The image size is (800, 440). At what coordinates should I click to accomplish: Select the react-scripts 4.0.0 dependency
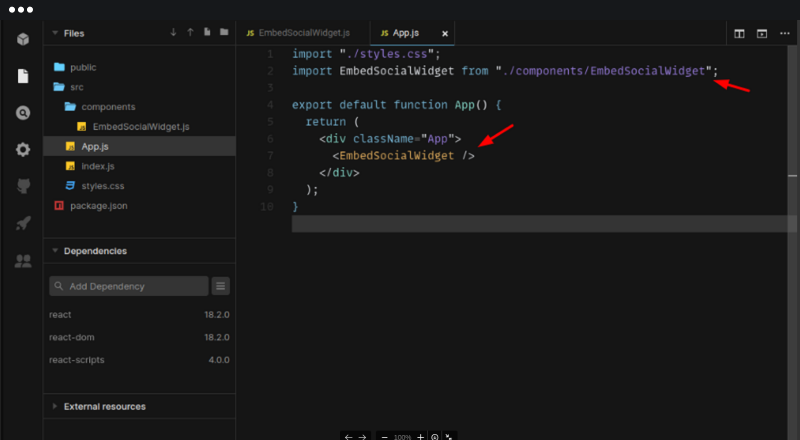click(139, 360)
